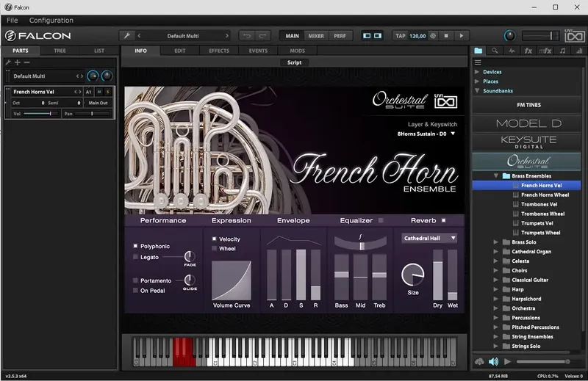Viewport: 588px width, 381px height.
Task: Enable the Legato mode checkbox
Action: pyautogui.click(x=135, y=257)
